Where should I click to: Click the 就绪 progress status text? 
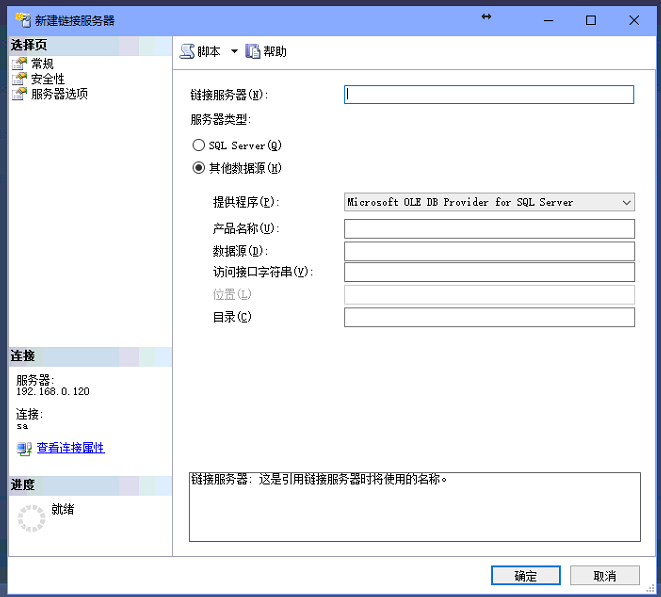click(x=62, y=509)
